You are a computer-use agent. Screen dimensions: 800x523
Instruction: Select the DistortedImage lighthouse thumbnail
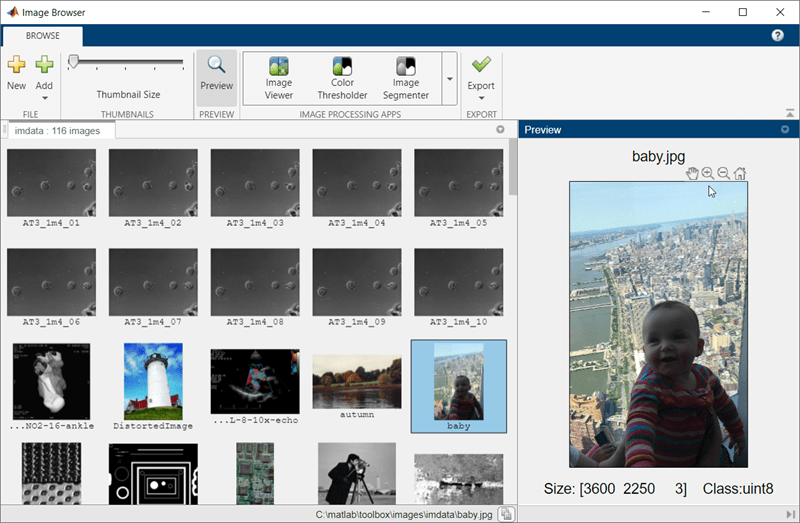[153, 381]
